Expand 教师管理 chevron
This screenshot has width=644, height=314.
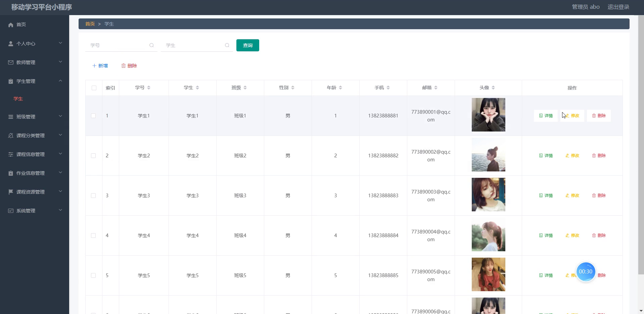point(60,62)
